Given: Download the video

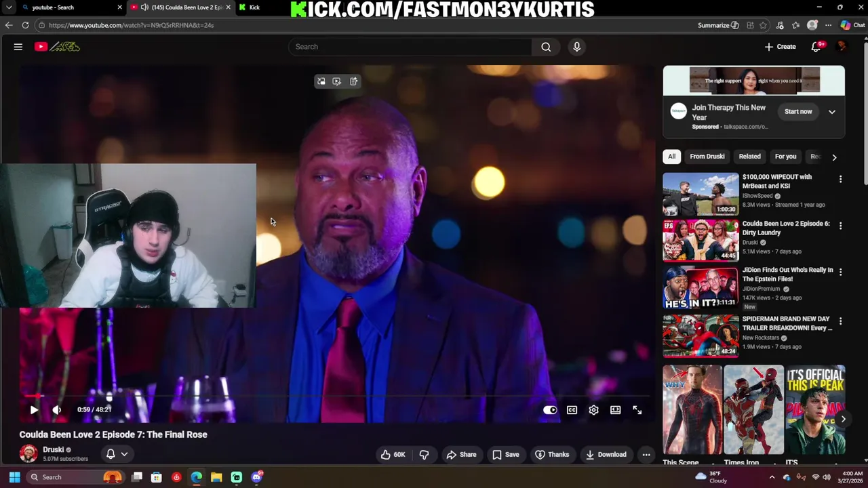Looking at the screenshot, I should [x=606, y=454].
